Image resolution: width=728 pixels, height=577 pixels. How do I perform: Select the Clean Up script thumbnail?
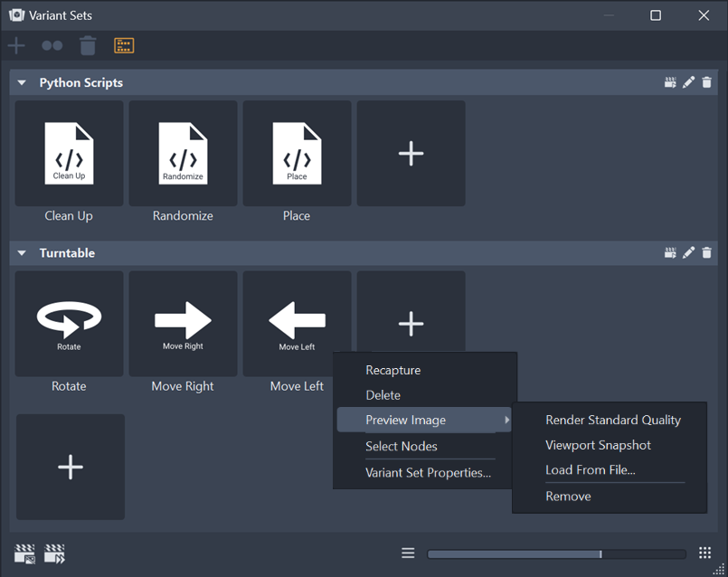pos(69,153)
